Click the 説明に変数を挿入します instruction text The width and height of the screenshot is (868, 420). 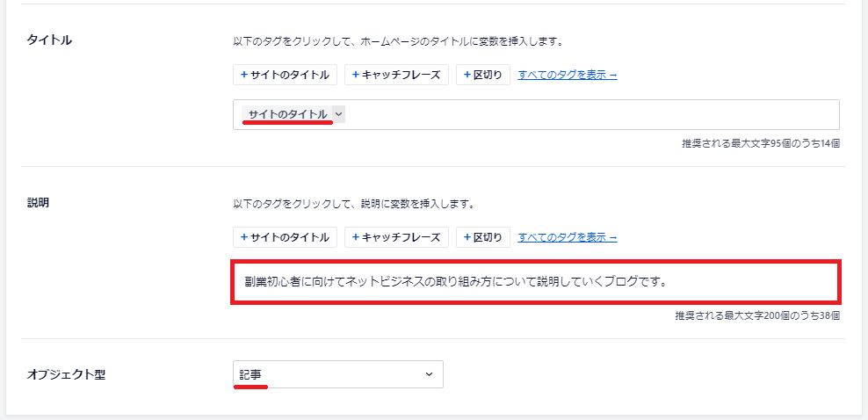click(x=354, y=204)
